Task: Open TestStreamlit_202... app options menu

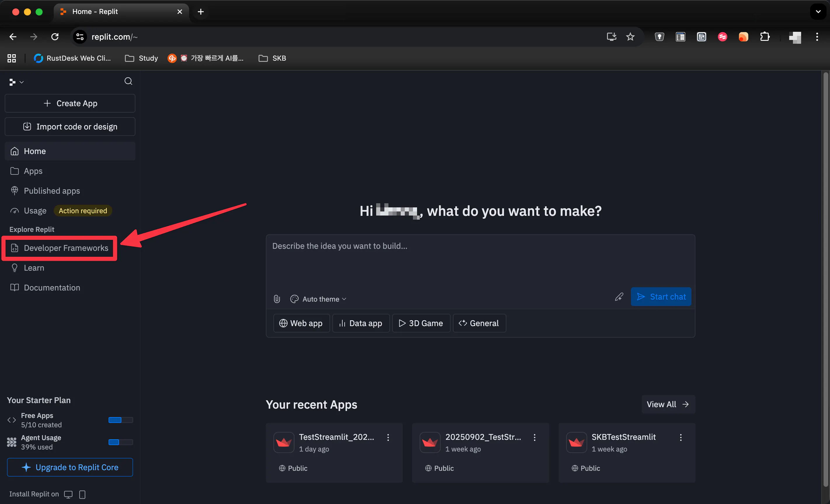Action: pyautogui.click(x=388, y=438)
